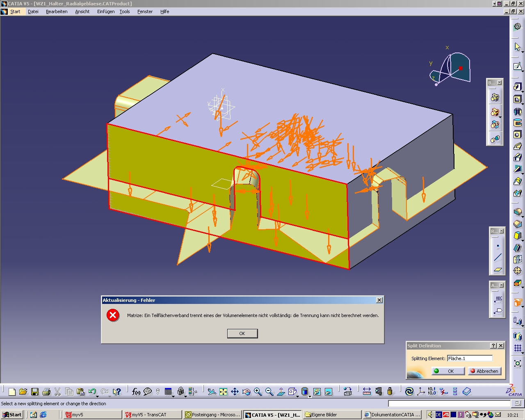Image resolution: width=525 pixels, height=420 pixels.
Task: Click the What's This help icon
Action: click(x=117, y=392)
